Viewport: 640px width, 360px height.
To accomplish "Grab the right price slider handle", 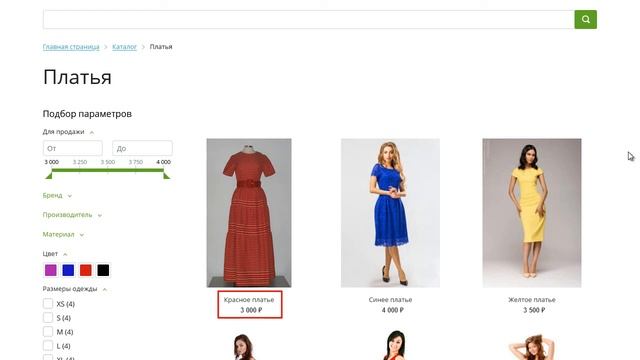I will [167, 176].
